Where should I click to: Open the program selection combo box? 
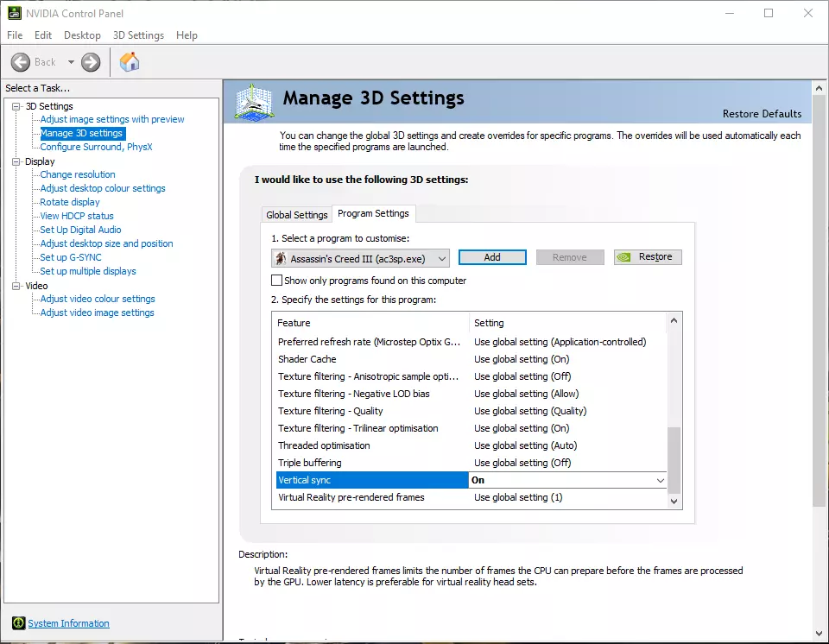pyautogui.click(x=360, y=258)
